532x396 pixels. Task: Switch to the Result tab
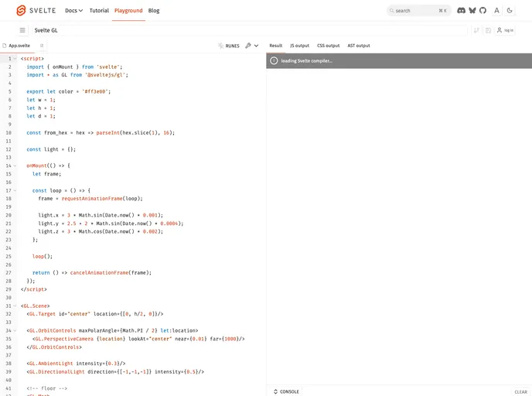[276, 46]
